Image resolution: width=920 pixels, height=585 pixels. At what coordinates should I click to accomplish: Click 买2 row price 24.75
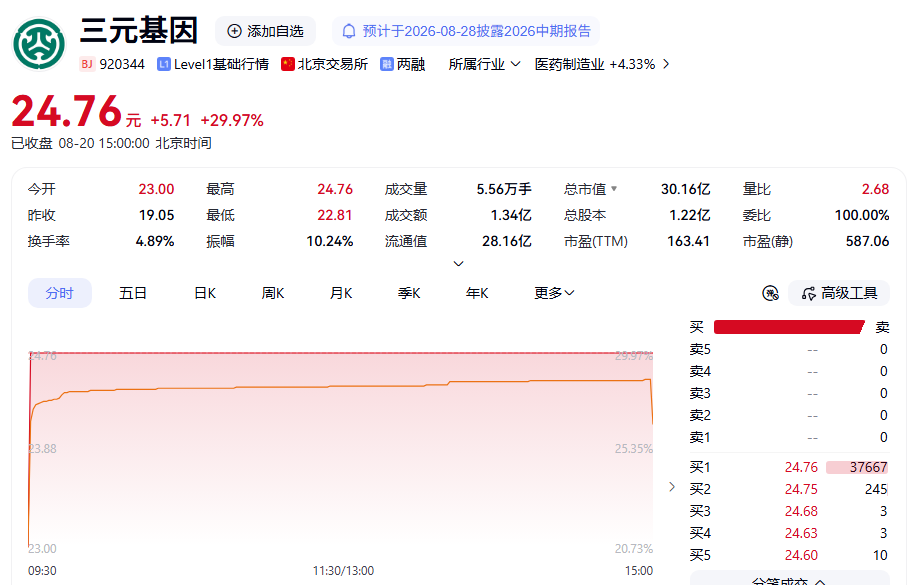point(801,489)
